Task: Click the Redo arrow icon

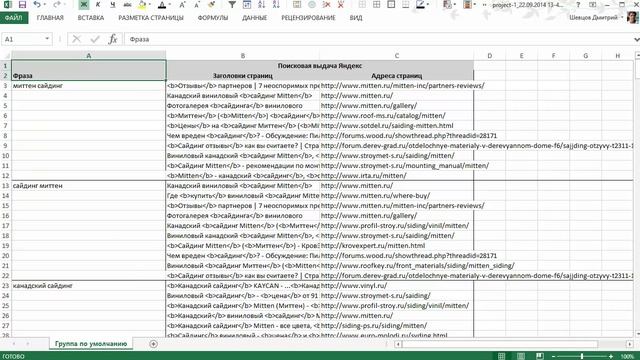Action: 57,4
